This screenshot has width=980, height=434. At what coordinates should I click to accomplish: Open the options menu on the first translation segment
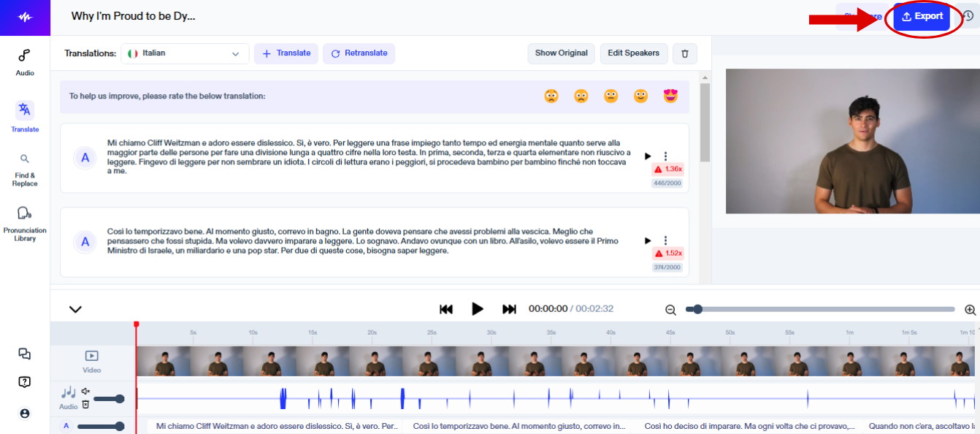pyautogui.click(x=665, y=156)
